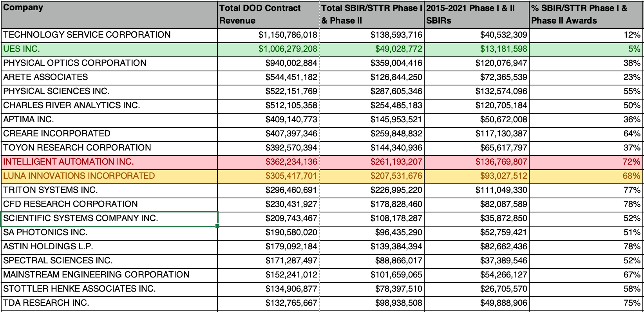Screen dimensions: 644x312
Task: Select CHARLES RIVER ANALYTICS INC. cell
Action: (x=109, y=106)
